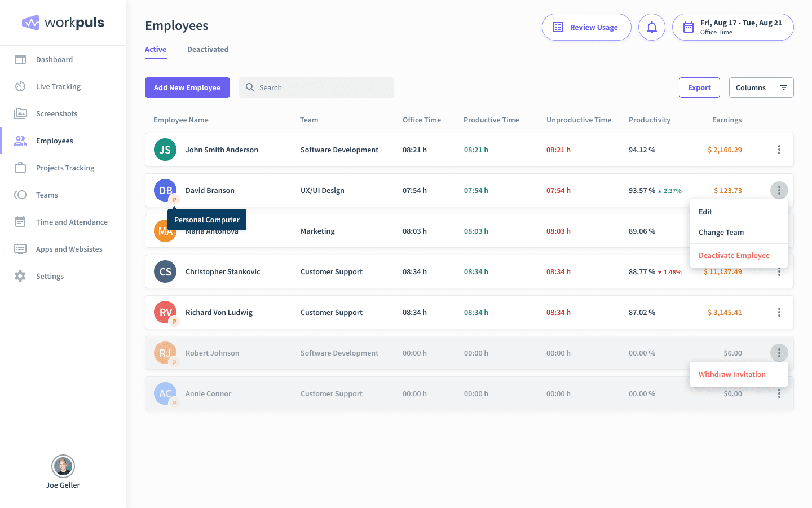Click inside the employee search field

[316, 87]
